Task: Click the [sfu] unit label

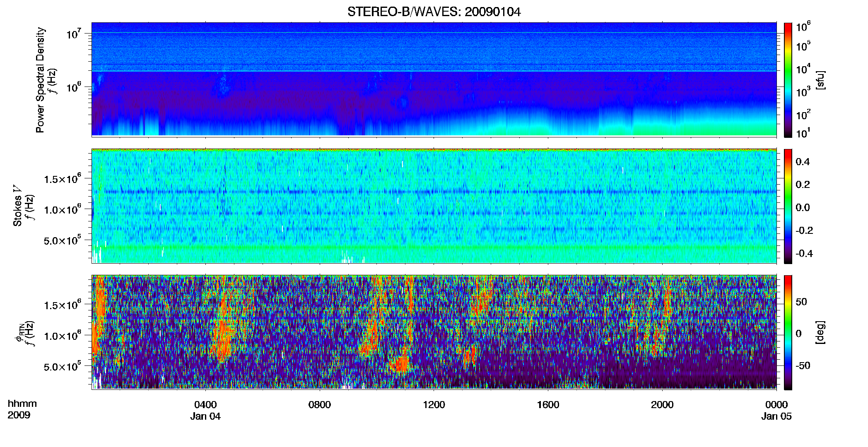Action: (820, 80)
